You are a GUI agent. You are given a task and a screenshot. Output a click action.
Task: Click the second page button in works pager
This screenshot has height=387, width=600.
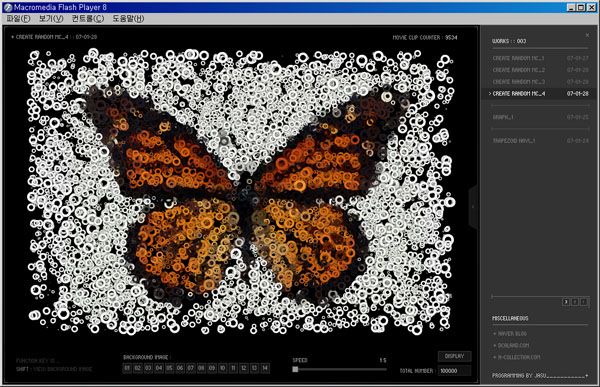575,302
